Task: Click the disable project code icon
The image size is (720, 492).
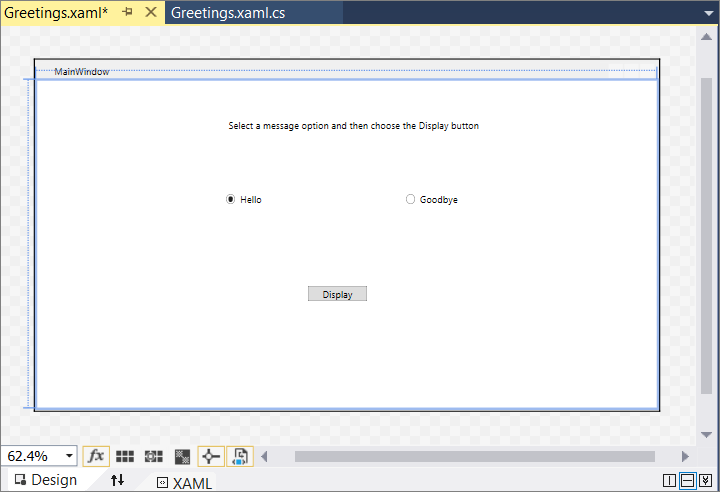Action: click(240, 456)
